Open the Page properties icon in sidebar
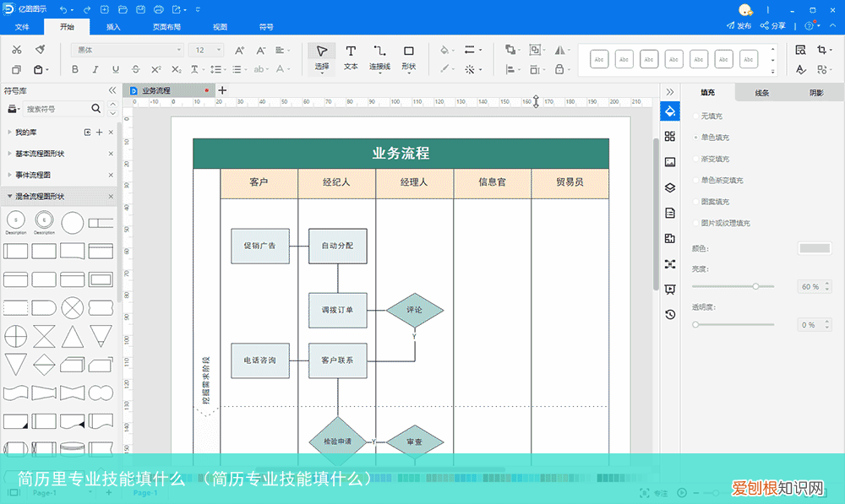This screenshot has width=845, height=504. pyautogui.click(x=670, y=213)
